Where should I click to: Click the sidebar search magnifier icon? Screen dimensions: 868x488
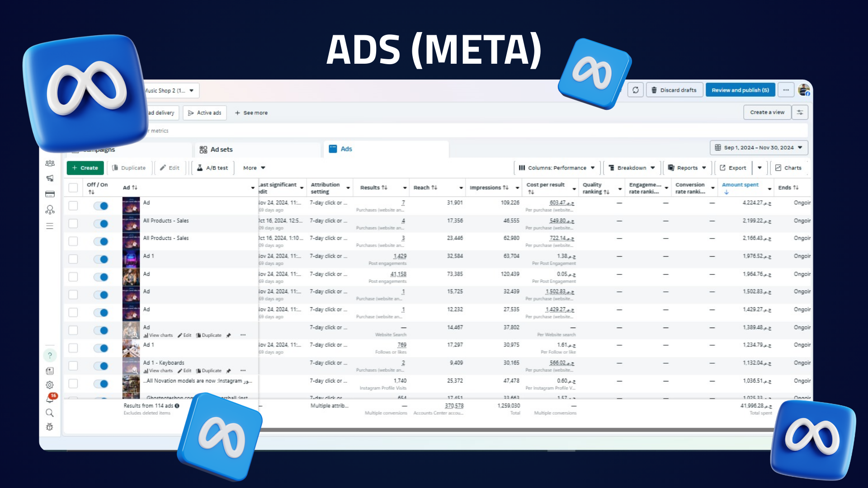coord(50,413)
